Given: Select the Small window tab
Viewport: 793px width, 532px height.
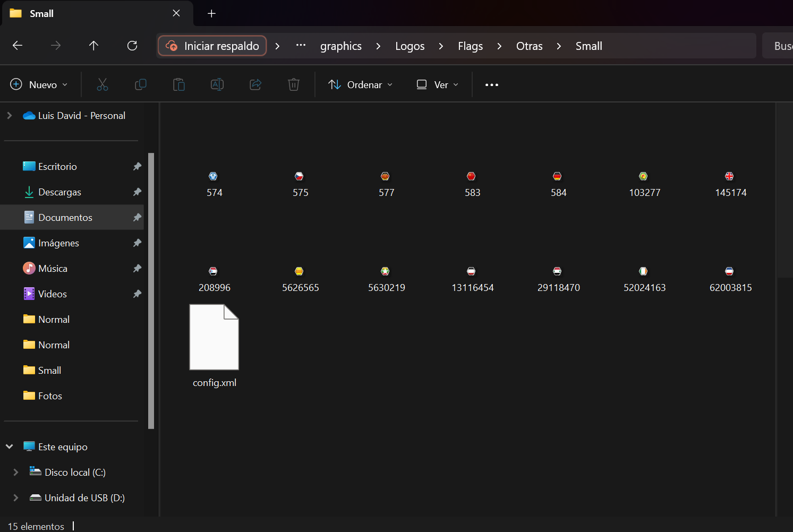Looking at the screenshot, I should click(98, 13).
